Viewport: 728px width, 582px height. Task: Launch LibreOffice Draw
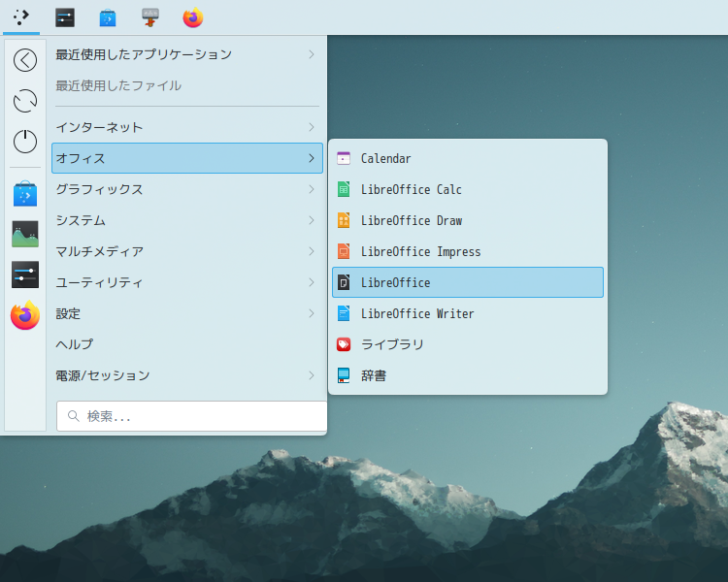coord(468,220)
